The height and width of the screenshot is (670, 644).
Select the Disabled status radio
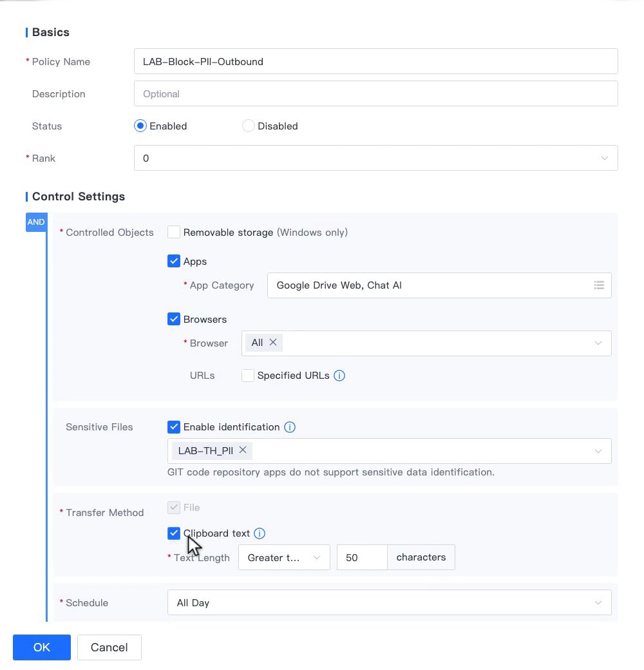248,126
